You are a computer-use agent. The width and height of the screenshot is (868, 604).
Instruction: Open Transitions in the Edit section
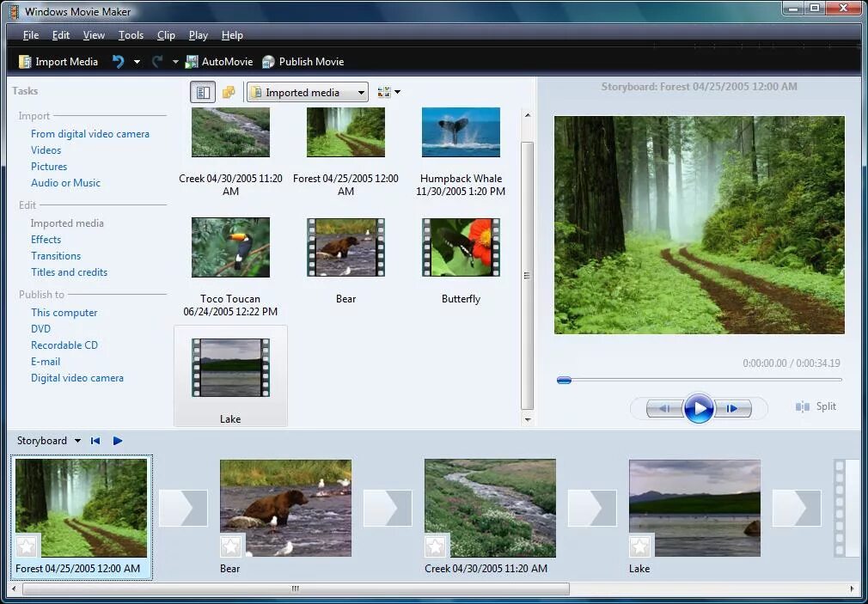(56, 256)
